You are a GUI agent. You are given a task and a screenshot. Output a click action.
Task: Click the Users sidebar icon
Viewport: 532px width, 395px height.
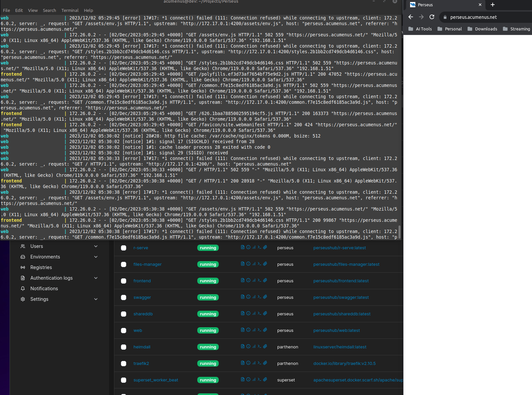coord(23,246)
